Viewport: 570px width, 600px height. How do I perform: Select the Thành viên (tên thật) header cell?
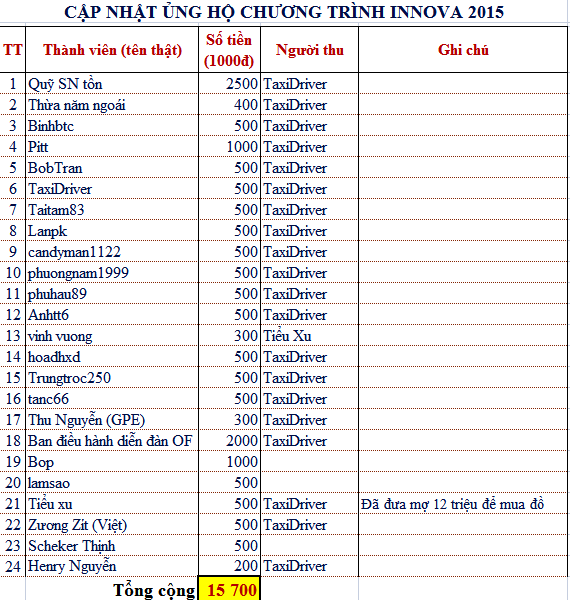coord(112,50)
